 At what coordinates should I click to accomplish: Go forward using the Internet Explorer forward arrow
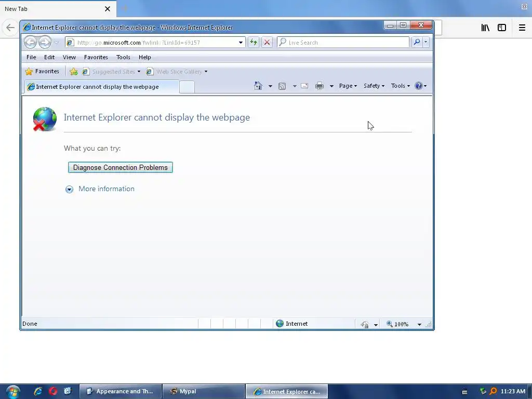[45, 43]
